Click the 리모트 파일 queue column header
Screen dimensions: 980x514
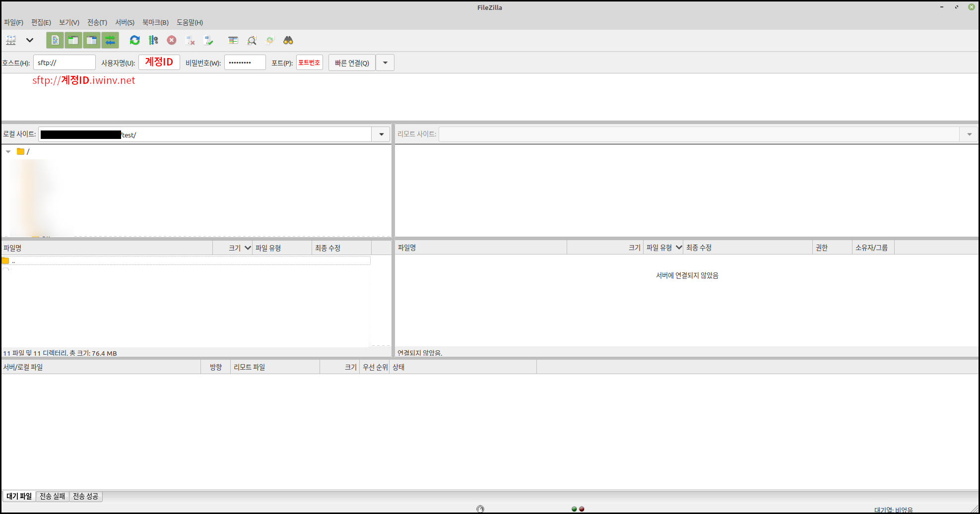(x=275, y=367)
